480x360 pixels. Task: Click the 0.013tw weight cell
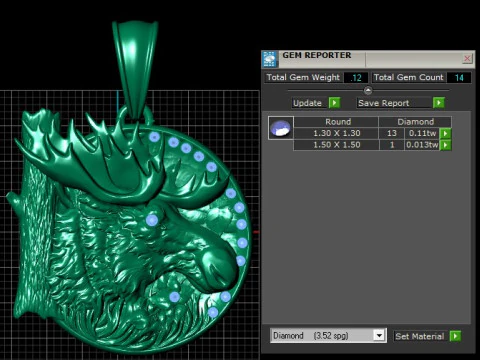pyautogui.click(x=422, y=145)
